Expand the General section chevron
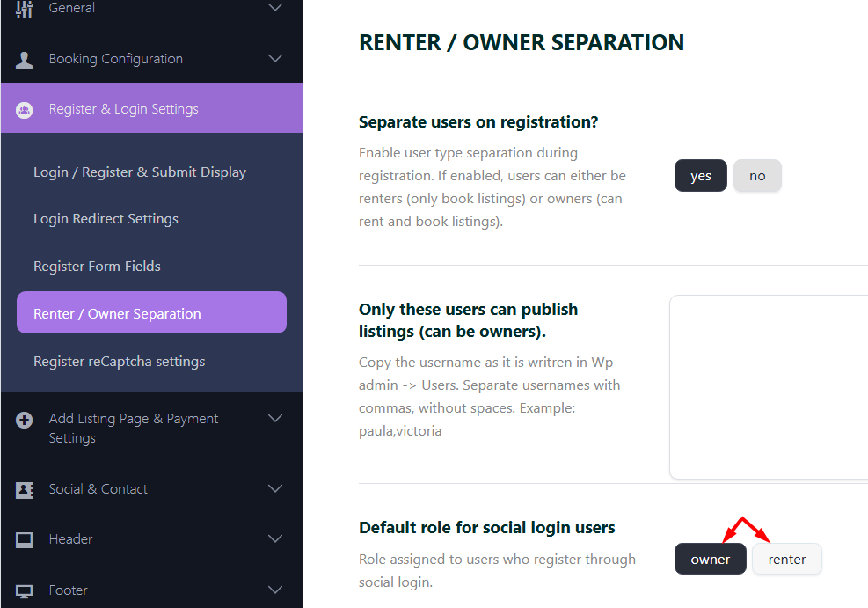Screen dimensions: 868x608 [x=275, y=8]
